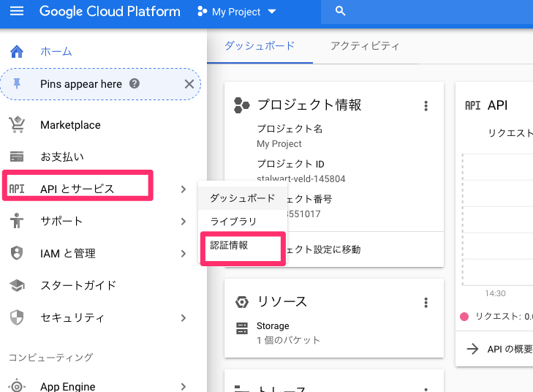Click the プロジェクト ID label
This screenshot has height=392, width=533.
[291, 164]
